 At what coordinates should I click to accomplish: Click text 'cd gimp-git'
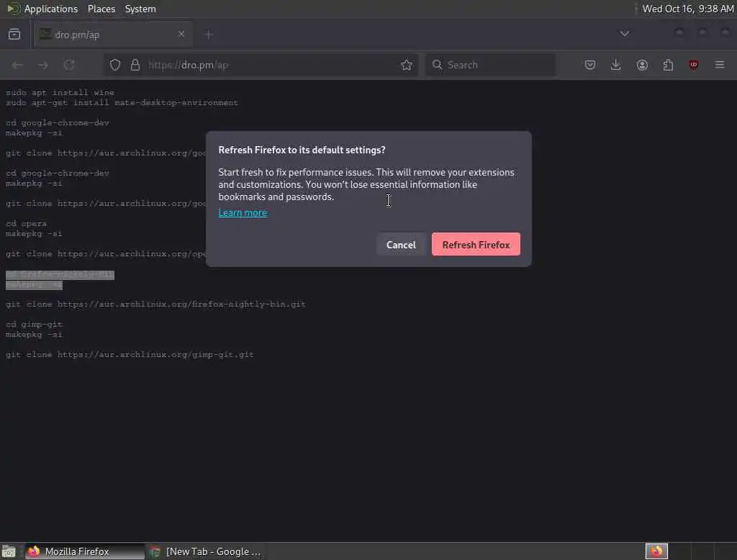pos(34,325)
